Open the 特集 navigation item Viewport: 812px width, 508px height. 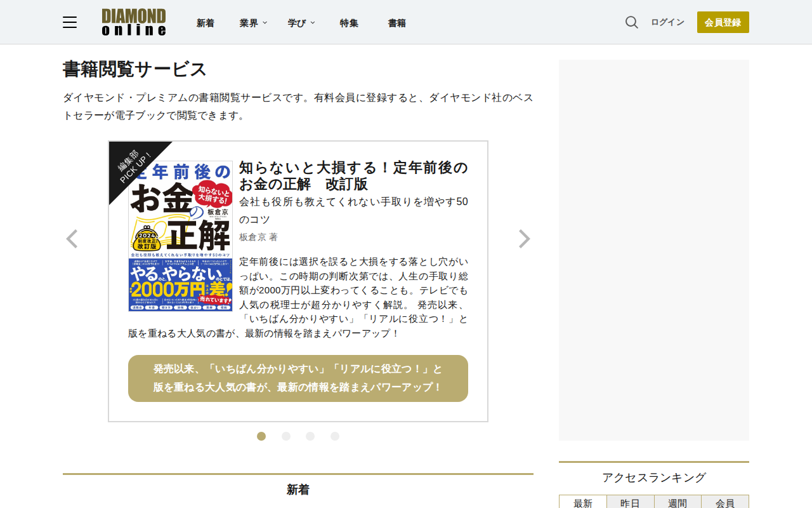tap(349, 23)
